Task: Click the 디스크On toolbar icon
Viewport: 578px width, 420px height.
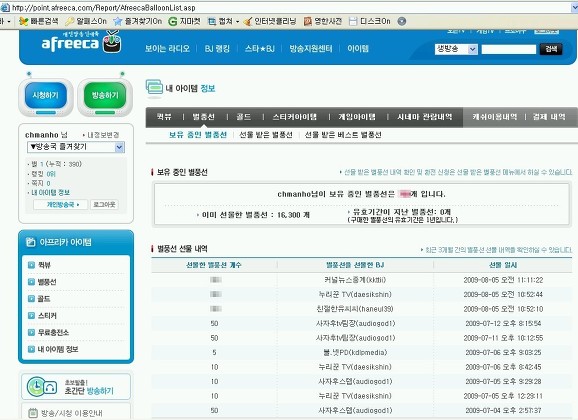Action: pos(353,21)
